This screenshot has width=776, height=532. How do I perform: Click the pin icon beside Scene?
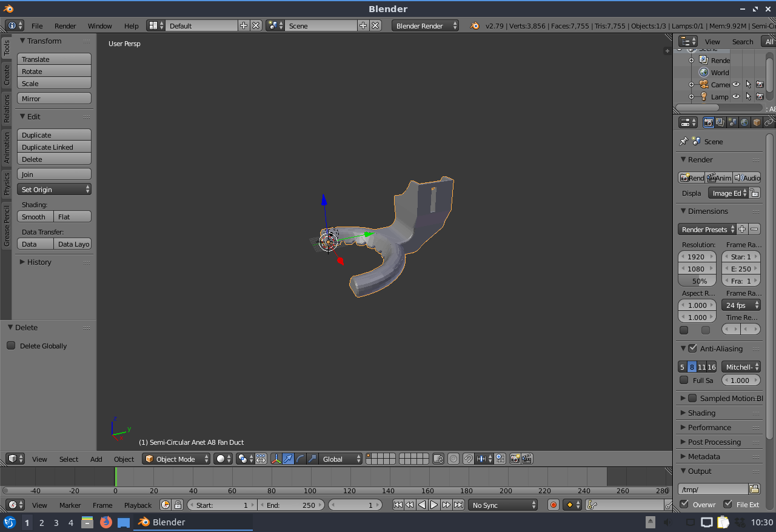[684, 141]
